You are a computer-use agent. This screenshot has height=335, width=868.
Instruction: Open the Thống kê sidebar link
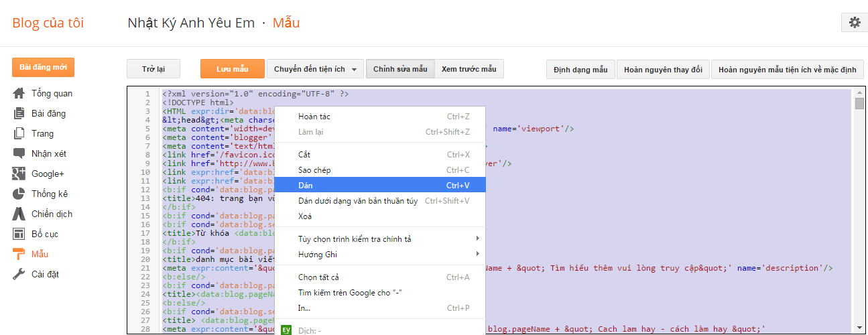pyautogui.click(x=50, y=194)
